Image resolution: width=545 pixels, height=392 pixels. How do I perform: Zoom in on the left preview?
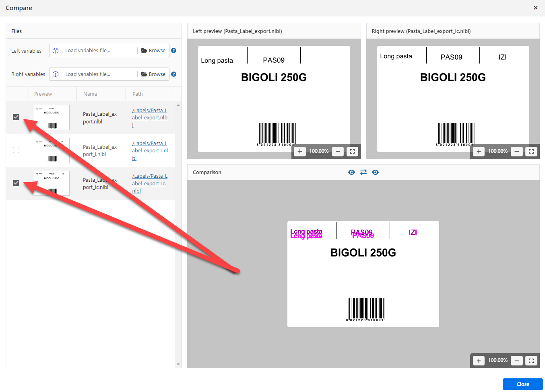(x=300, y=152)
